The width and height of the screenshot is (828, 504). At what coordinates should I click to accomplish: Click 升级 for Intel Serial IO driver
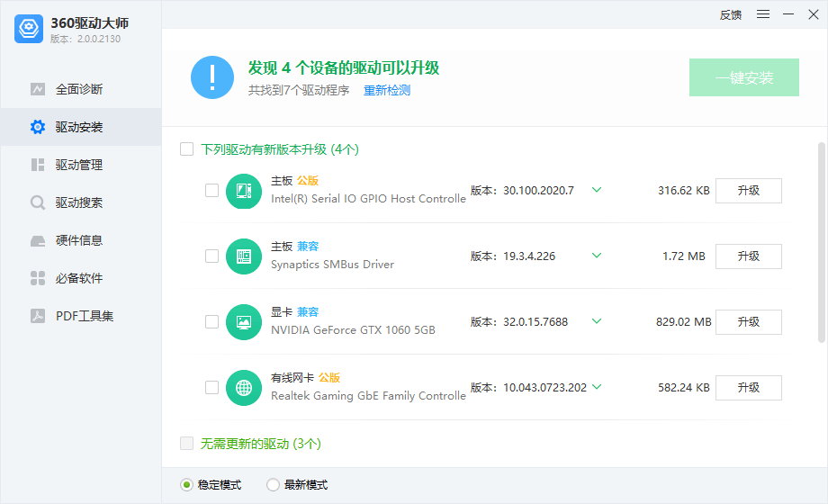coord(749,191)
